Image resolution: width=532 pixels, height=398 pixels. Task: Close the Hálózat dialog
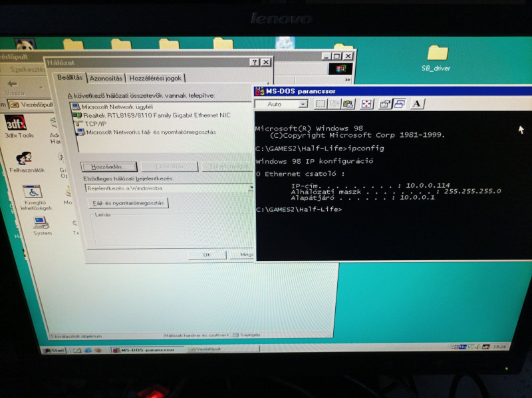click(x=267, y=62)
